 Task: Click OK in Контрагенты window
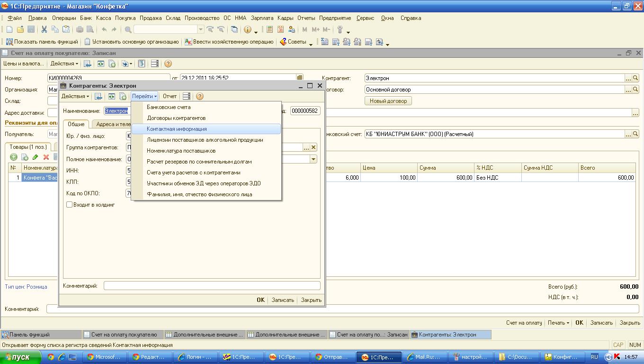point(260,300)
